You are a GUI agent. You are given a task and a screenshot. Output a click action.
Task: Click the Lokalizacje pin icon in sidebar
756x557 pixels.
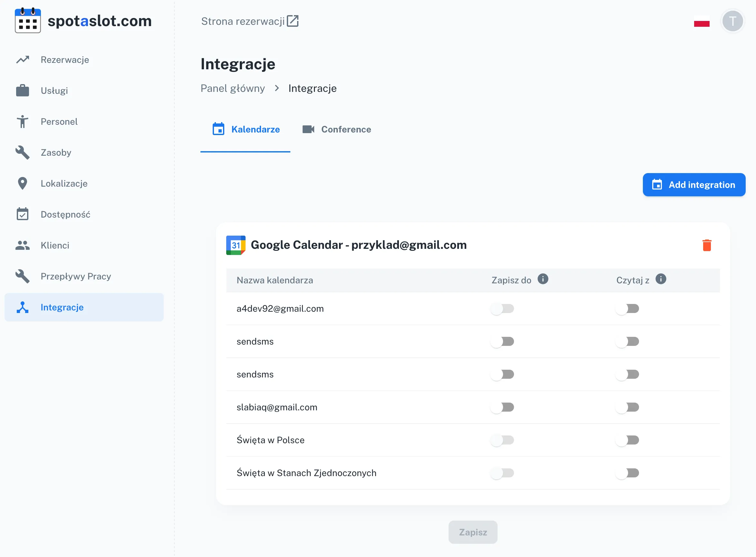click(23, 183)
